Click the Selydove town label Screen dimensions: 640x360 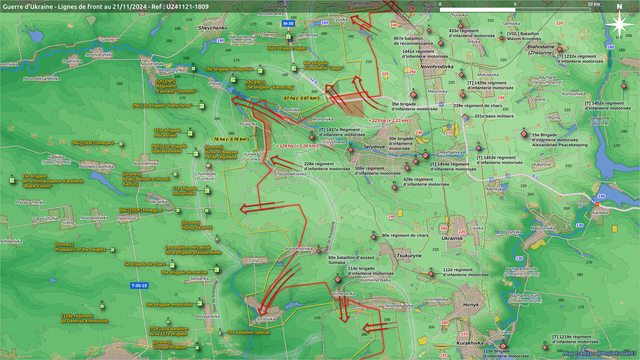click(x=373, y=146)
